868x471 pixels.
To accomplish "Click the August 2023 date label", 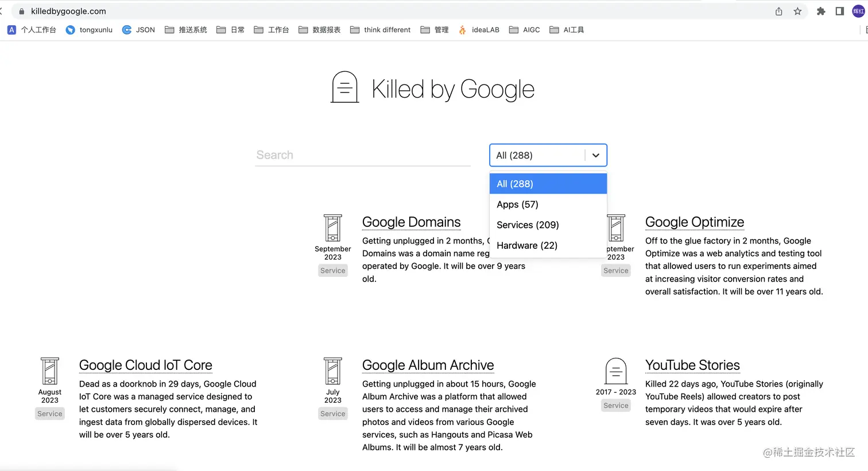I will coord(50,396).
